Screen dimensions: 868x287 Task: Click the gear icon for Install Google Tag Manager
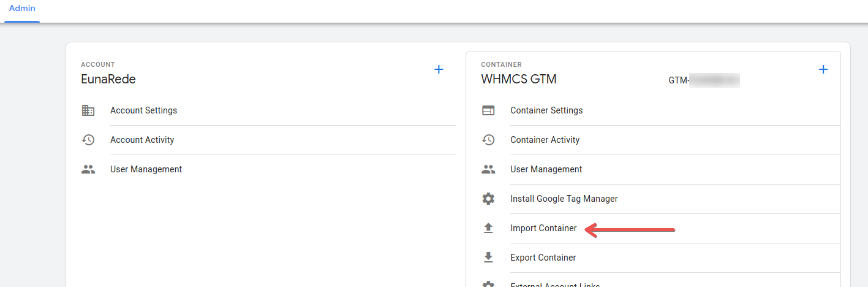tap(488, 199)
